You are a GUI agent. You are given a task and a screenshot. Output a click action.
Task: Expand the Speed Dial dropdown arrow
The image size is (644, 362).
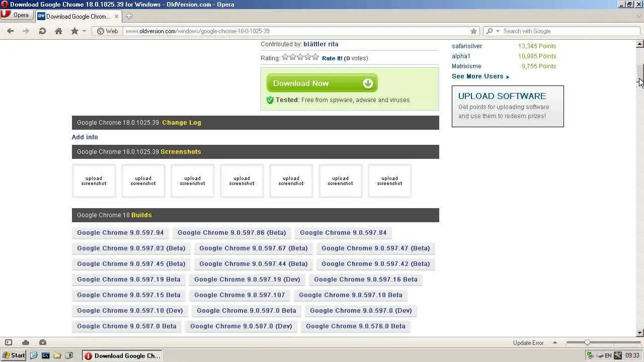click(x=84, y=31)
